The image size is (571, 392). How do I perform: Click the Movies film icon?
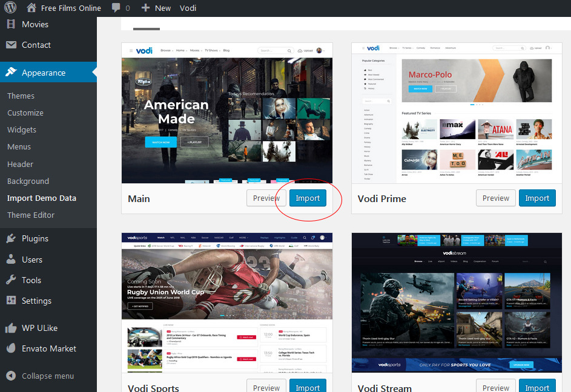click(x=12, y=24)
